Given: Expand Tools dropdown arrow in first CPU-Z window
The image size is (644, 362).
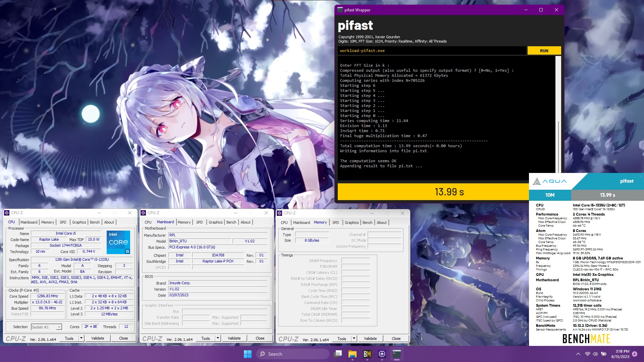Looking at the screenshot, I should [x=81, y=338].
